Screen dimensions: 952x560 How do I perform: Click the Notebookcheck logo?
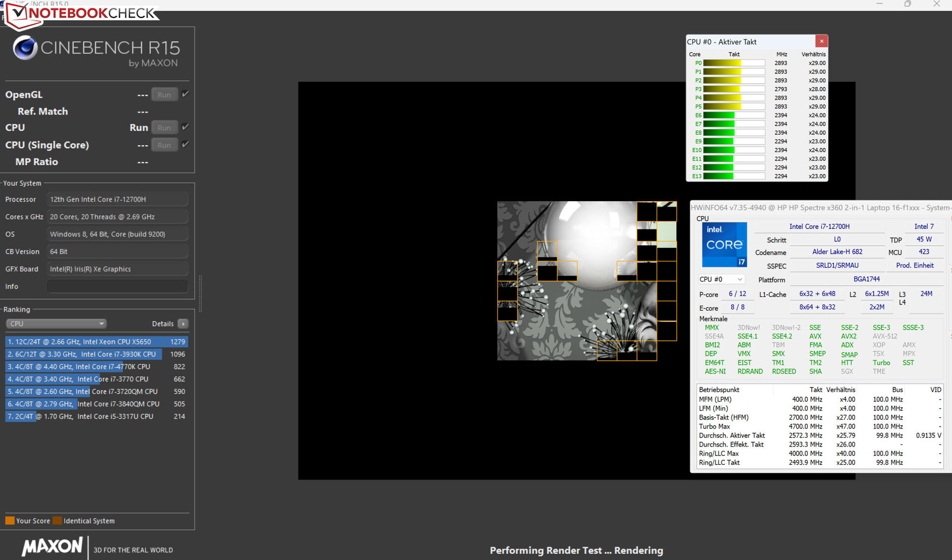pyautogui.click(x=82, y=13)
